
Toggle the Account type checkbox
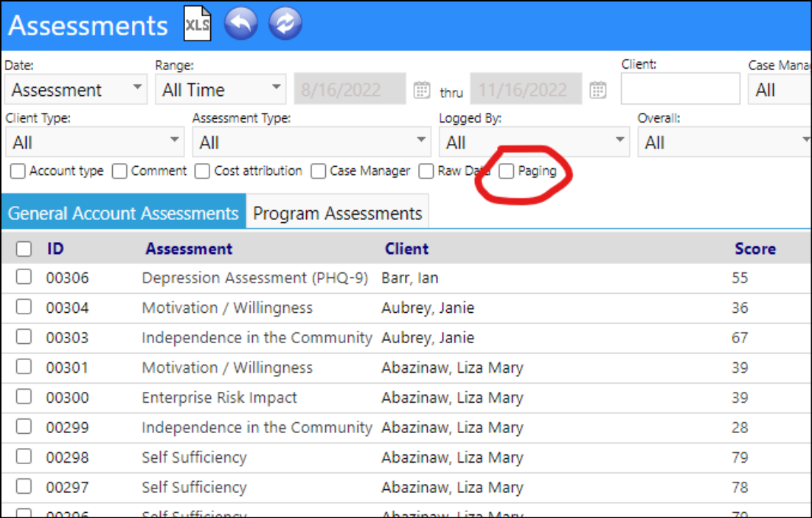tap(18, 171)
